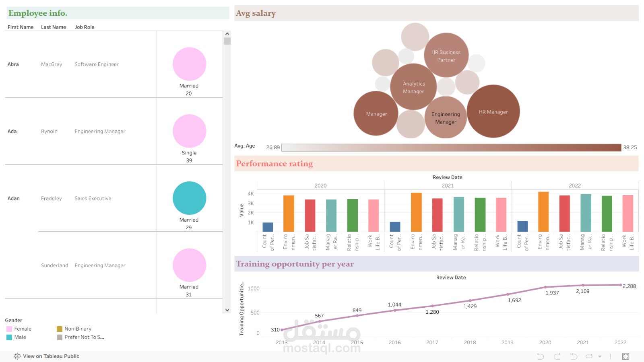
Task: Click the Replay animation icon
Action: (589, 356)
